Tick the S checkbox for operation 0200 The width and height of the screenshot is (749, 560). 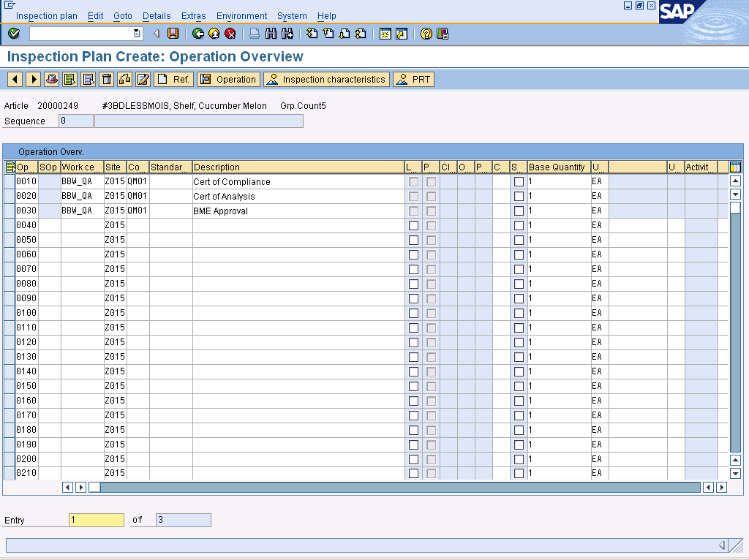click(519, 459)
